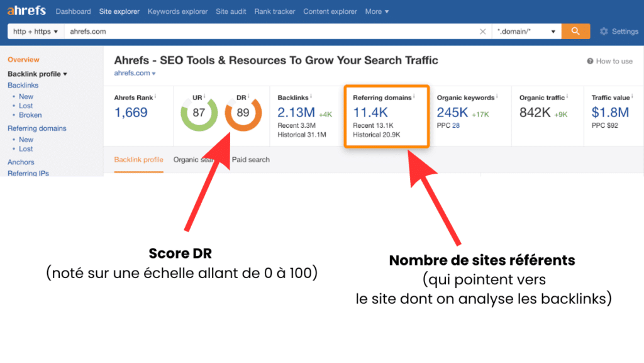
Task: Expand the ahrefs.com dropdown under the title
Action: pos(135,73)
